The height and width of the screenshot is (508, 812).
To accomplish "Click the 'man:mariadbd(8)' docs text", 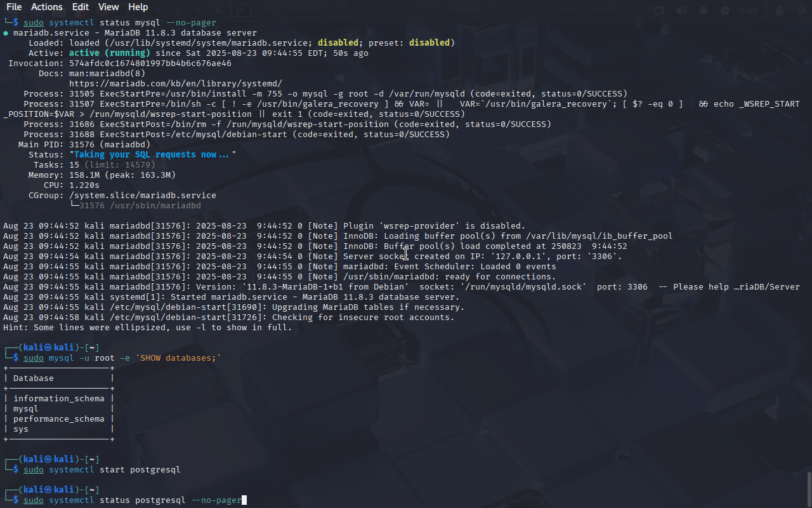I will [x=107, y=74].
